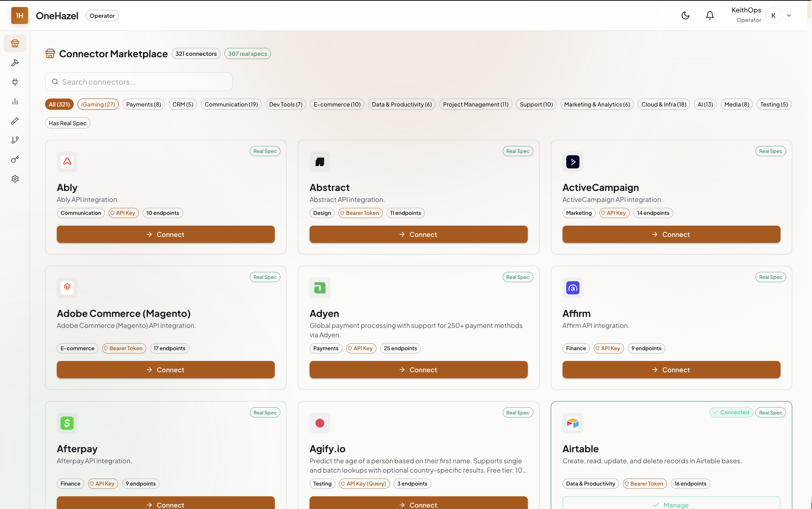Connect the ActiveCampaign connector
The image size is (812, 509).
pos(671,234)
